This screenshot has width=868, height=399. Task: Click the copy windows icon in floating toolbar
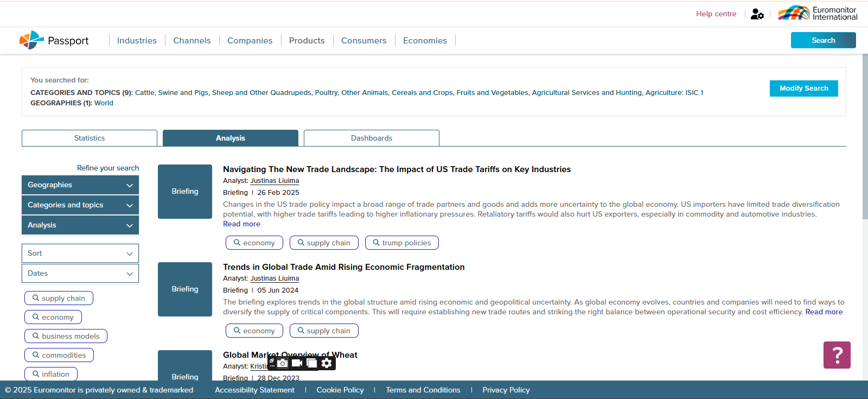point(312,363)
